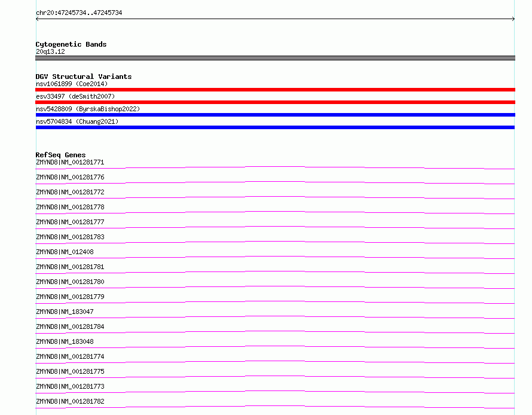Click the red bar for esv33497

(275, 102)
